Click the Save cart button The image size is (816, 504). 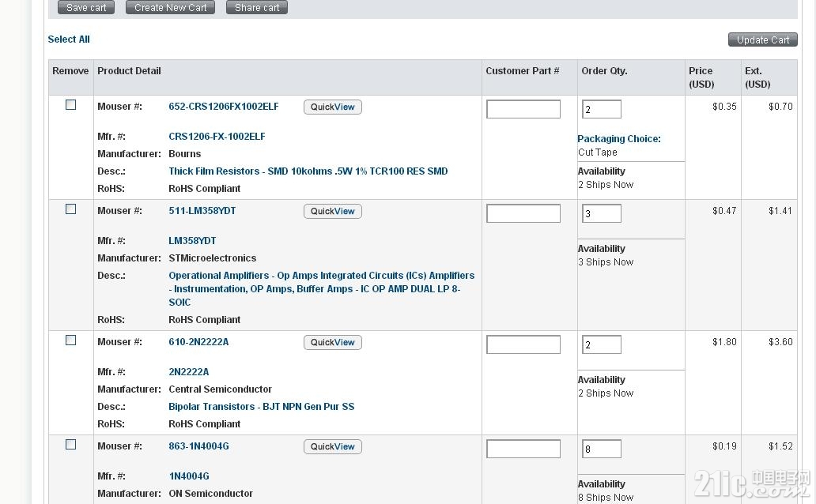pos(86,7)
